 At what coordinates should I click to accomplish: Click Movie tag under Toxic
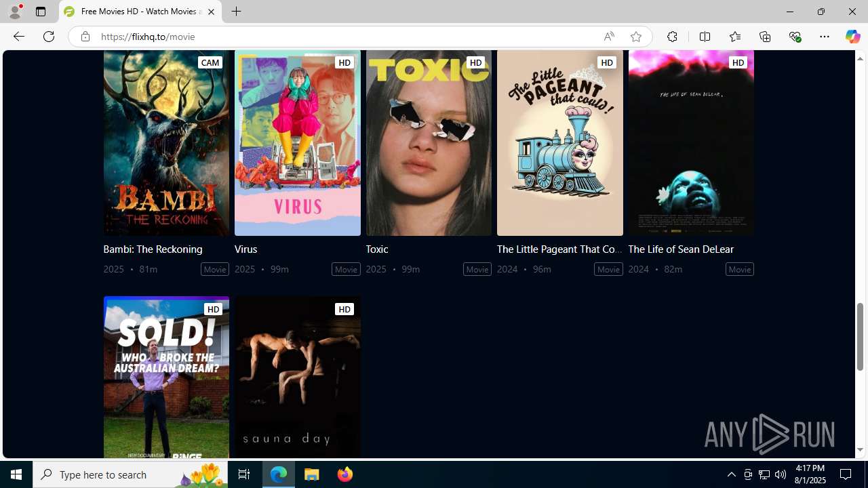tap(477, 269)
